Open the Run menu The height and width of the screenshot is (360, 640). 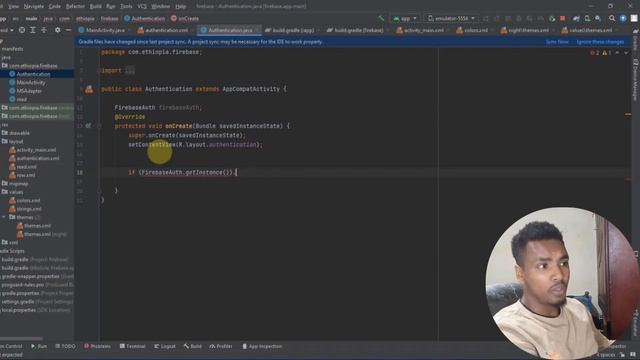pos(111,7)
